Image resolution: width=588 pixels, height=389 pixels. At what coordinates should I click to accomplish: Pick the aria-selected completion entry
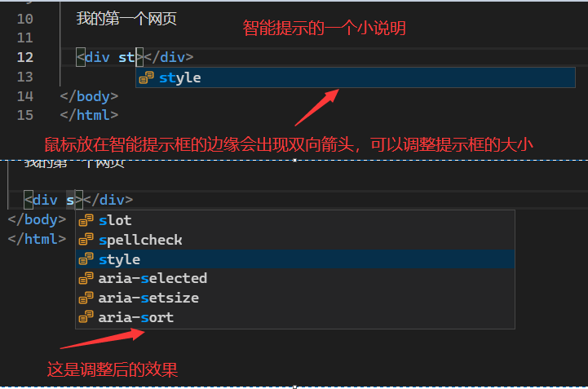(153, 278)
